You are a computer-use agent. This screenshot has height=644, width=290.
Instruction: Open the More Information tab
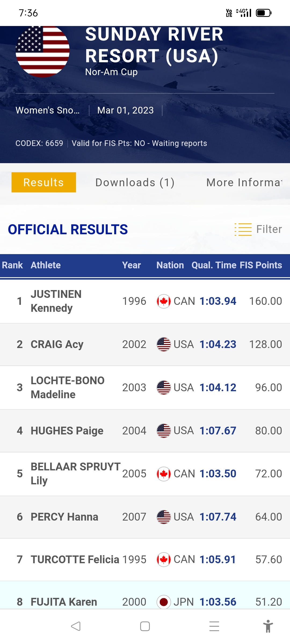pos(244,182)
